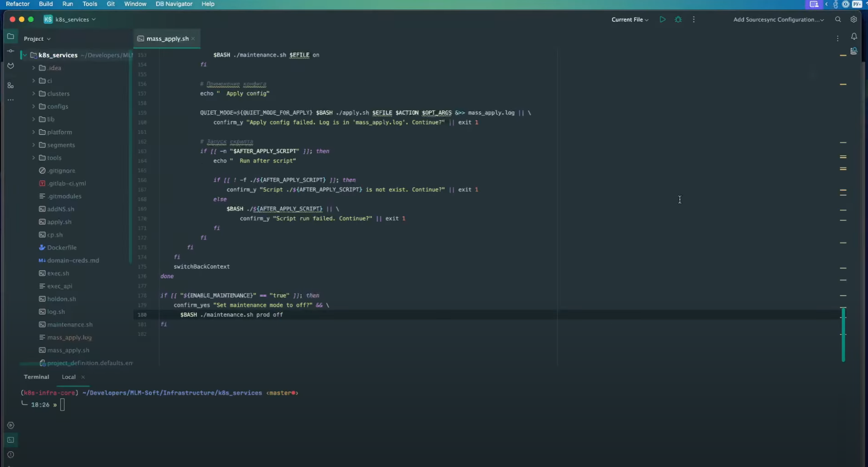This screenshot has height=467, width=868.
Task: Expand the ci folder
Action: [x=34, y=81]
